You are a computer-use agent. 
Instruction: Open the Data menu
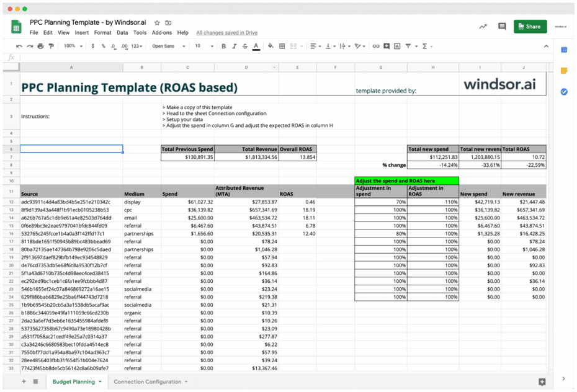pos(122,32)
